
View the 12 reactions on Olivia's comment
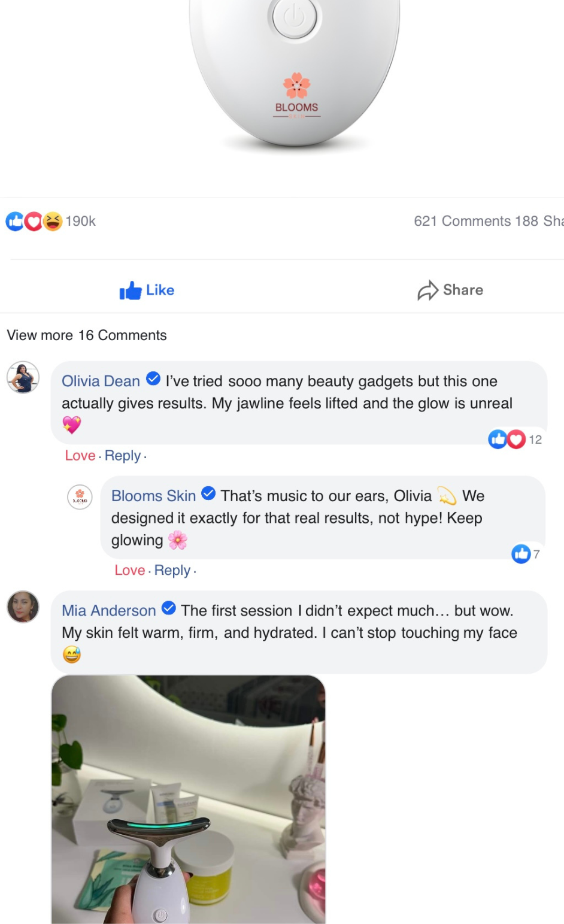pos(516,440)
